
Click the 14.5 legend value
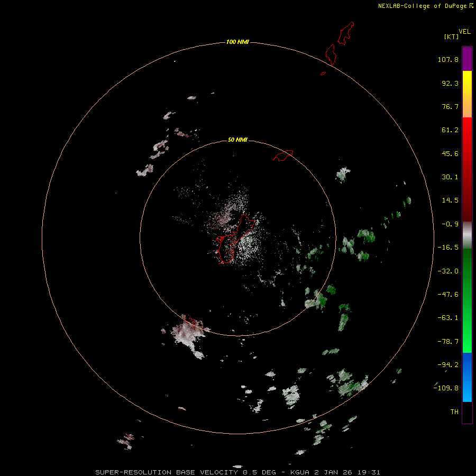pos(450,200)
